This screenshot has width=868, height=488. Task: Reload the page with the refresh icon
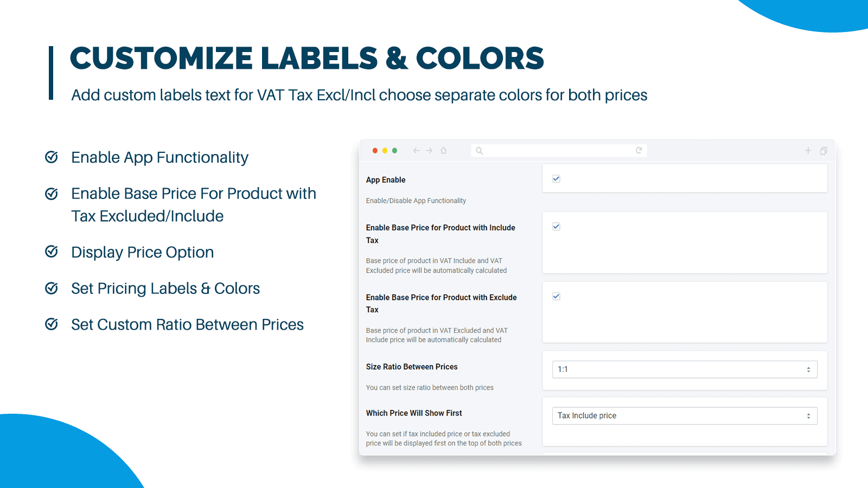(x=639, y=151)
